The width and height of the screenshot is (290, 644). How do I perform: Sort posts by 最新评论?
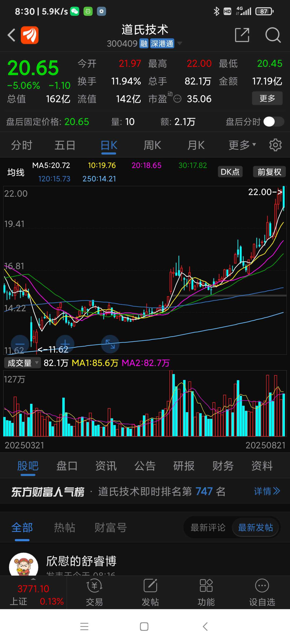pos(208,528)
